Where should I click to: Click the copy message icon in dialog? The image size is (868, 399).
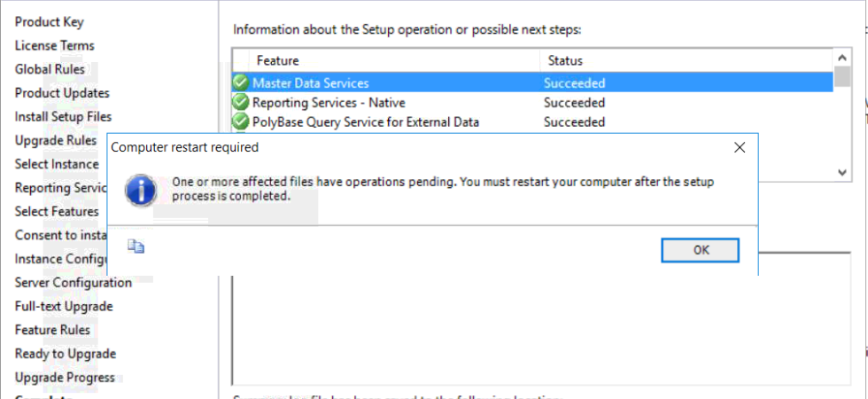(x=136, y=246)
